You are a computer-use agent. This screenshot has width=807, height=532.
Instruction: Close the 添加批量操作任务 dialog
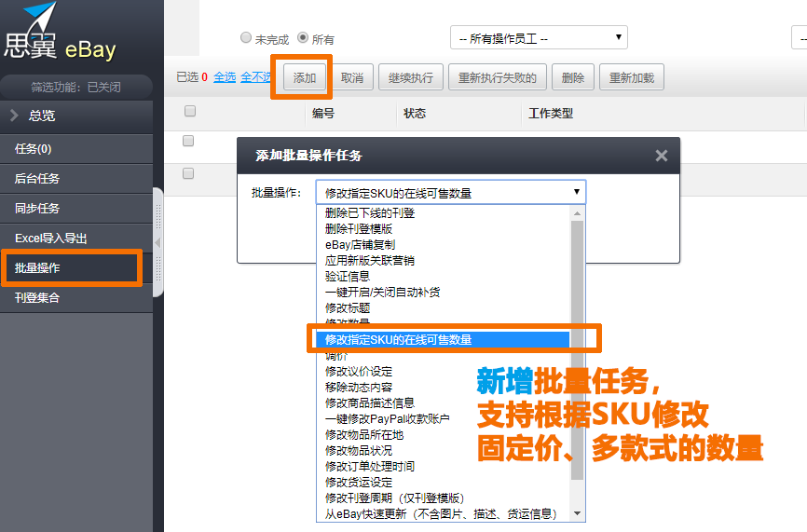pos(662,156)
